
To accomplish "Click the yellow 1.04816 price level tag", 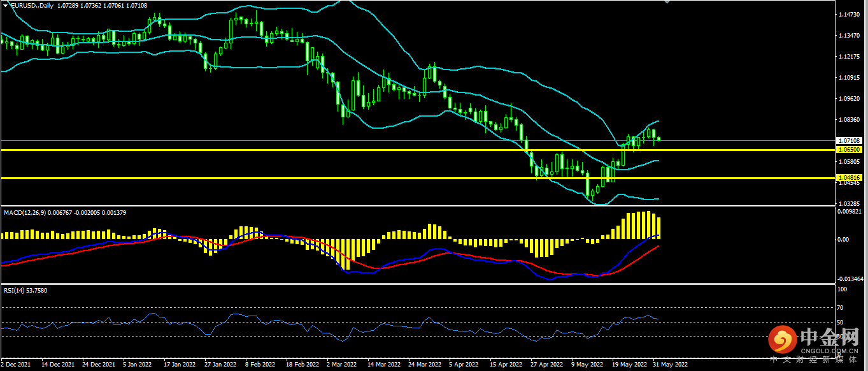I will pyautogui.click(x=849, y=177).
